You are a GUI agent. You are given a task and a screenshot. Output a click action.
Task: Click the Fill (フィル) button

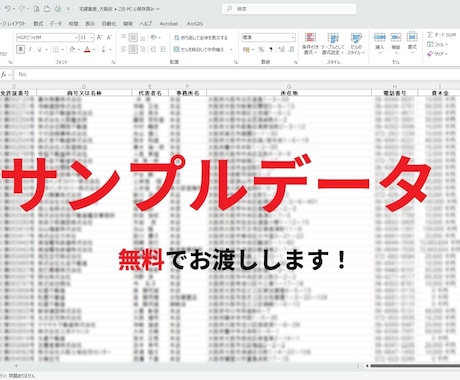coord(437,44)
